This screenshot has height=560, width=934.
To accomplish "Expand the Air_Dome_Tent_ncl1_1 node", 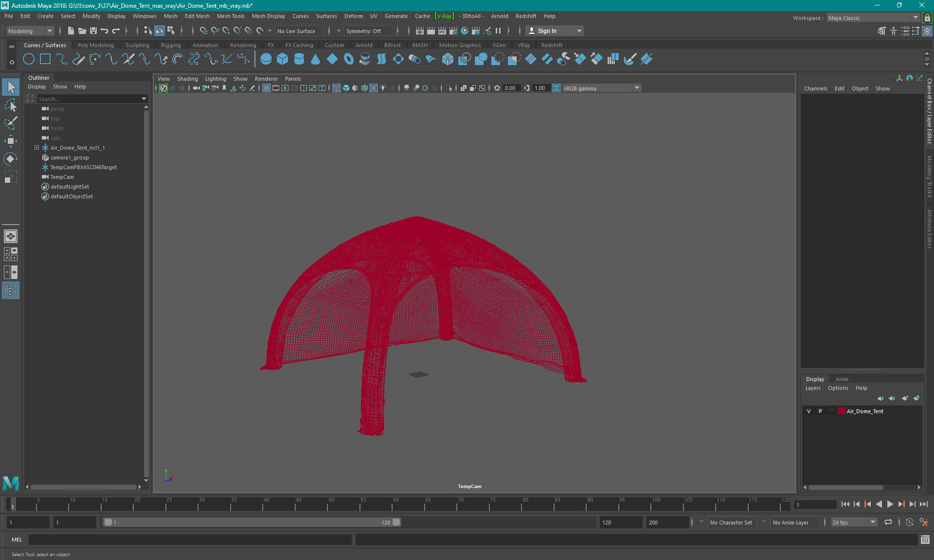I will point(36,148).
